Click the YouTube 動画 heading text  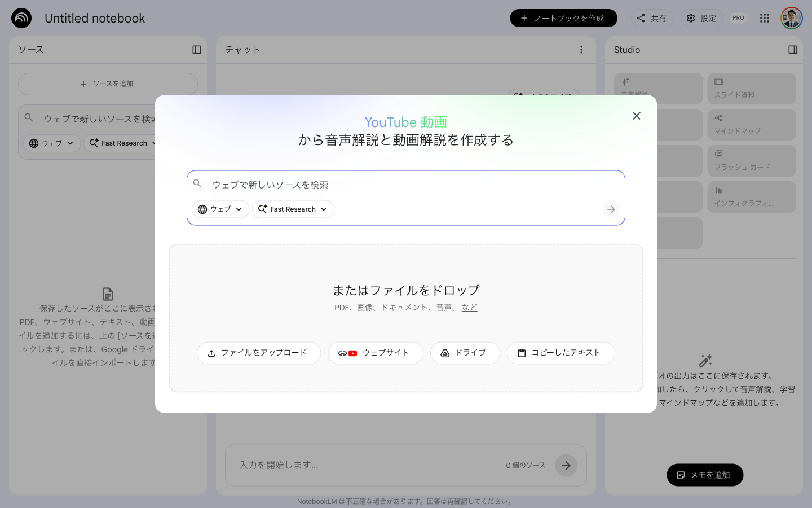[x=406, y=122]
